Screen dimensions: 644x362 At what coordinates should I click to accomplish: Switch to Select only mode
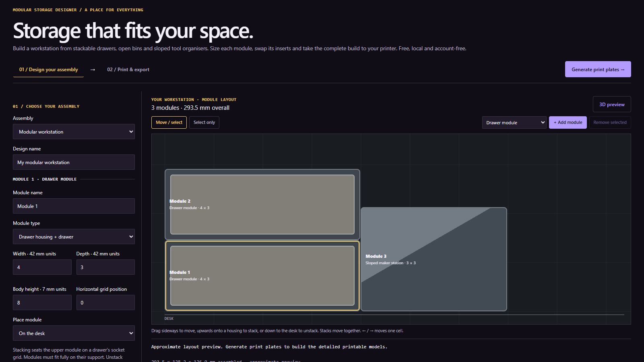coord(204,122)
